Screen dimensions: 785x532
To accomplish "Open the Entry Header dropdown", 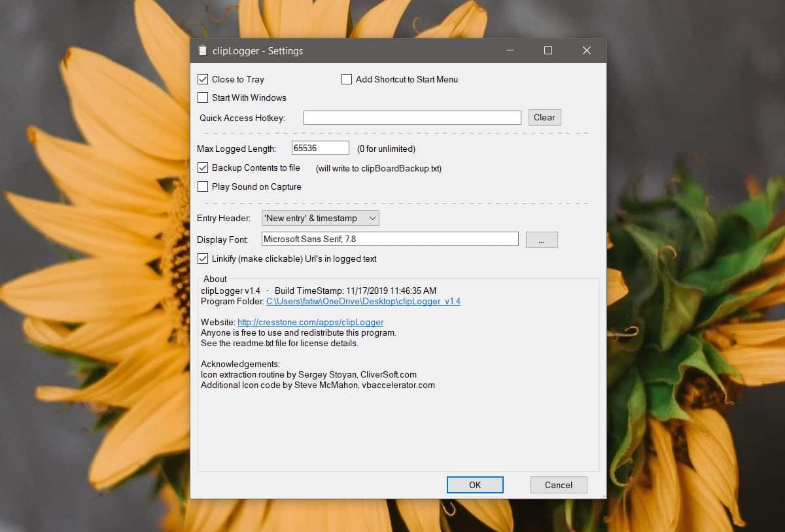I will pyautogui.click(x=320, y=218).
